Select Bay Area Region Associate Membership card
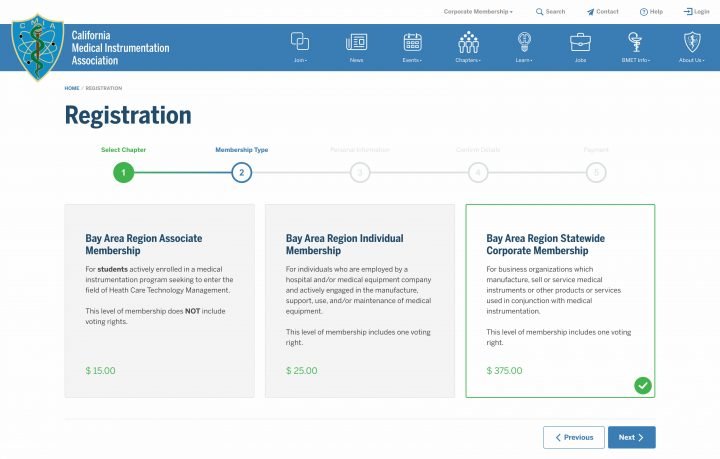The width and height of the screenshot is (720, 459). pos(159,301)
